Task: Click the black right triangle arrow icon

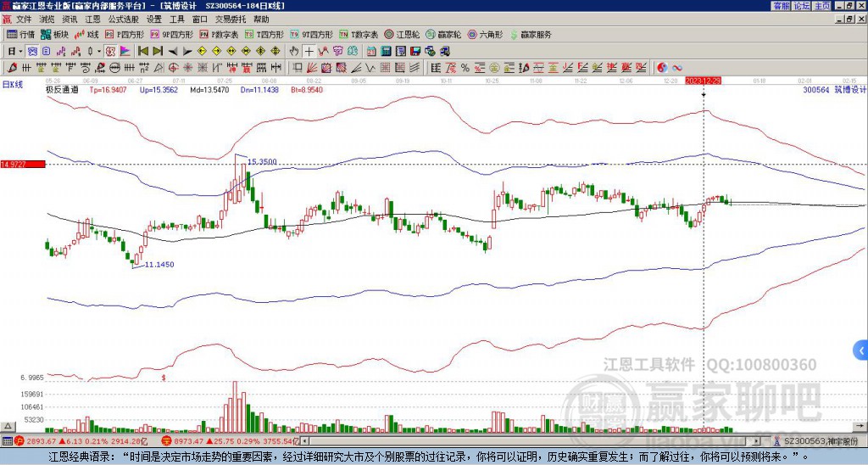Action: click(187, 52)
